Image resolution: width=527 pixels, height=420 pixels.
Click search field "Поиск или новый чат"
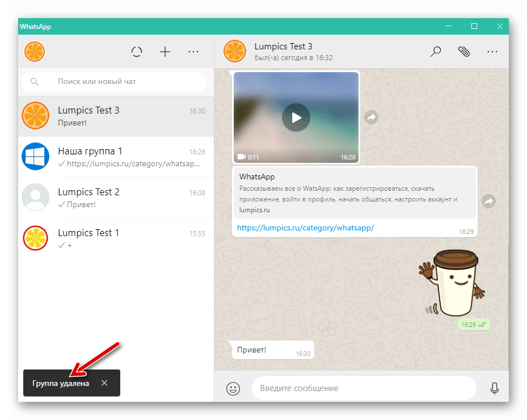(113, 82)
